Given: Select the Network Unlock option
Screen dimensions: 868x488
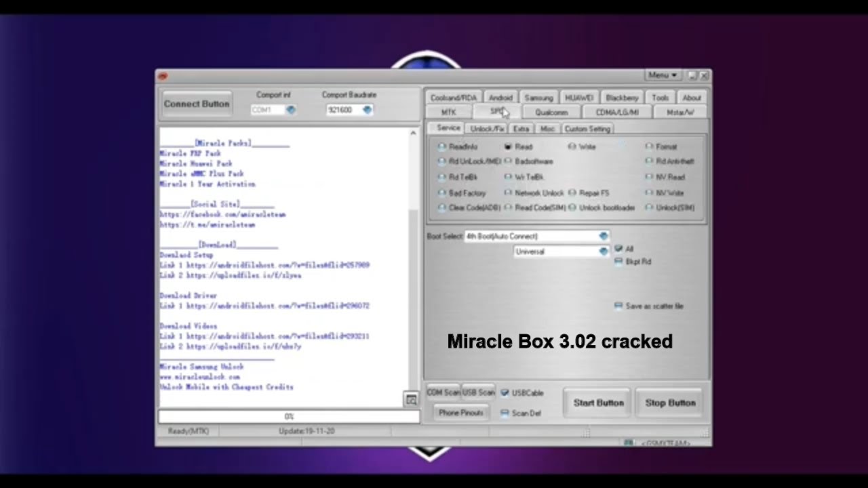Looking at the screenshot, I should (534, 193).
